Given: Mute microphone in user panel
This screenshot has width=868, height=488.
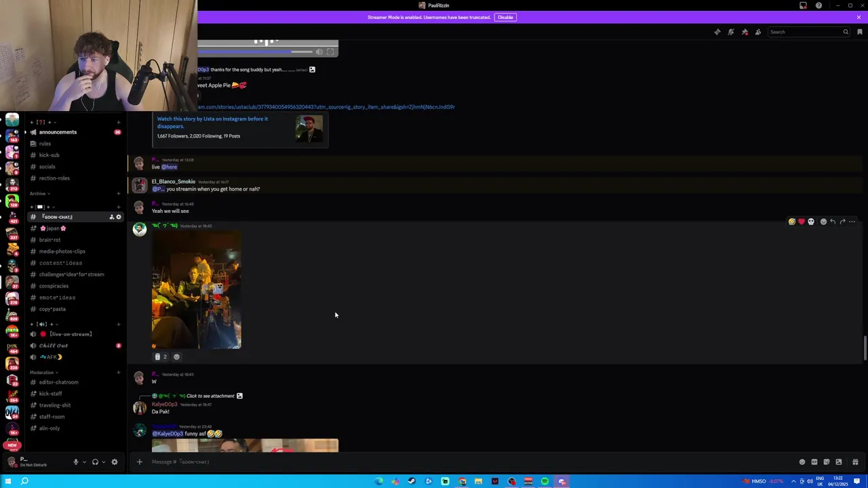Looking at the screenshot, I should [x=75, y=462].
